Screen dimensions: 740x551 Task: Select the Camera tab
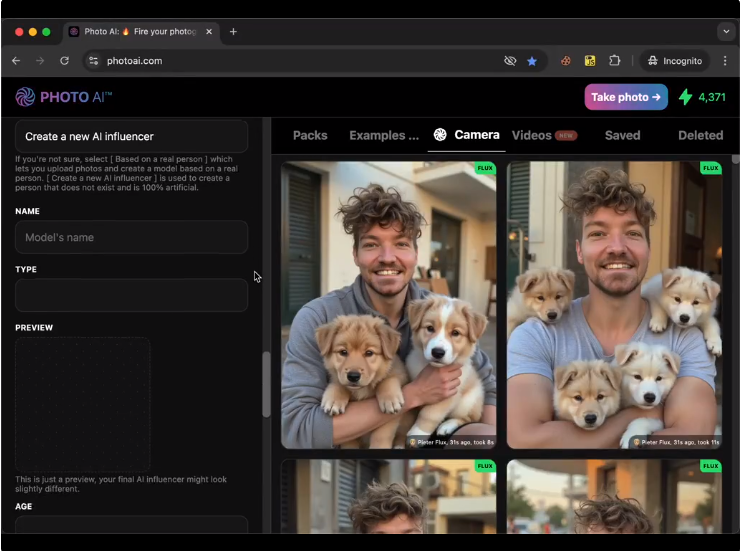point(467,135)
